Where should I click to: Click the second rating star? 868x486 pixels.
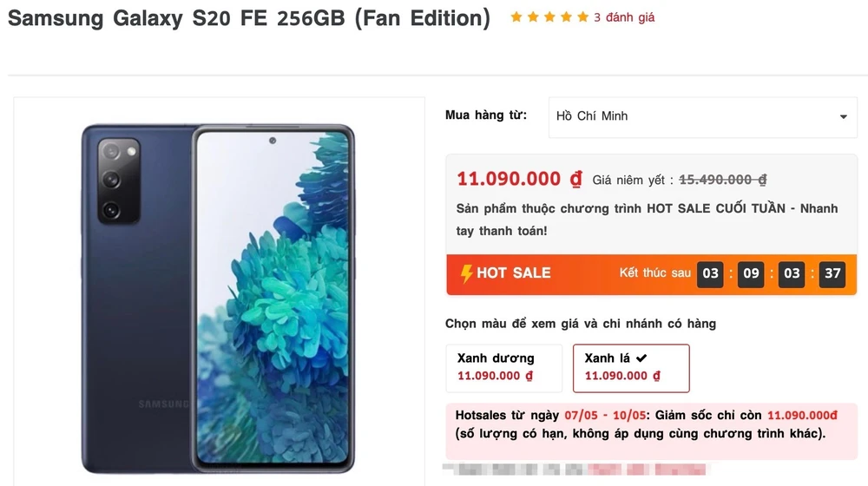(x=533, y=17)
